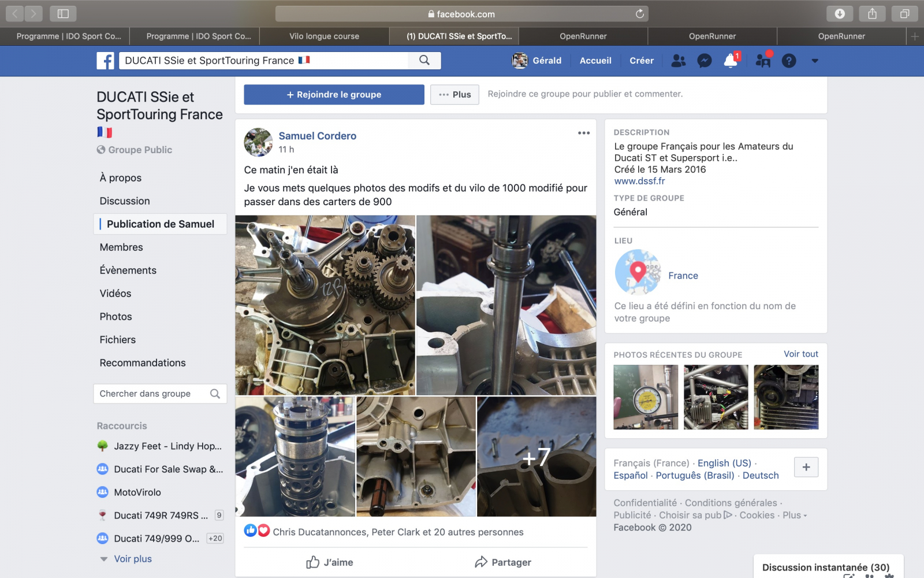Open Samuel Cordero's profile name
Viewport: 924px width, 578px height.
[318, 136]
